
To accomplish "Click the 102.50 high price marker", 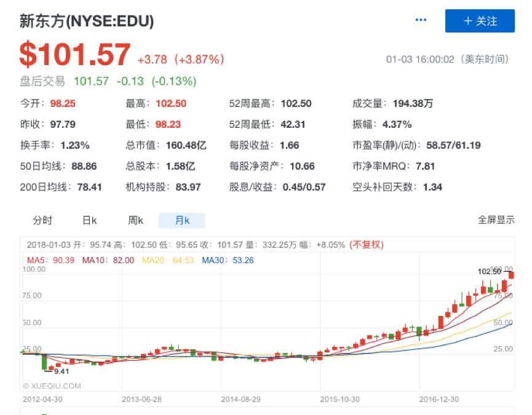I will [490, 271].
